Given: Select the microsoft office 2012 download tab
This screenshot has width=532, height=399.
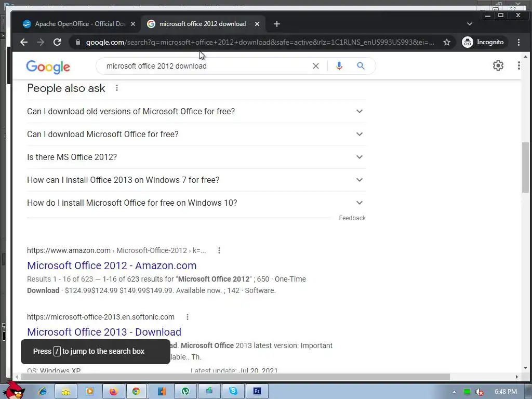Looking at the screenshot, I should pyautogui.click(x=203, y=24).
